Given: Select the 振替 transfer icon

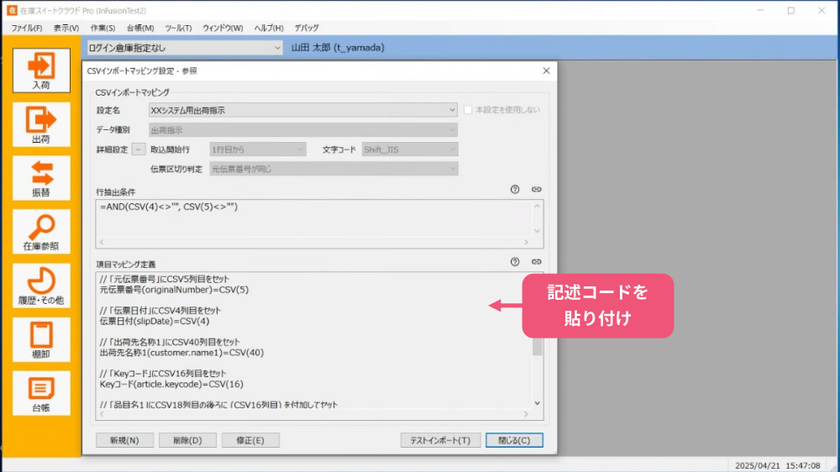Looking at the screenshot, I should pos(41,178).
